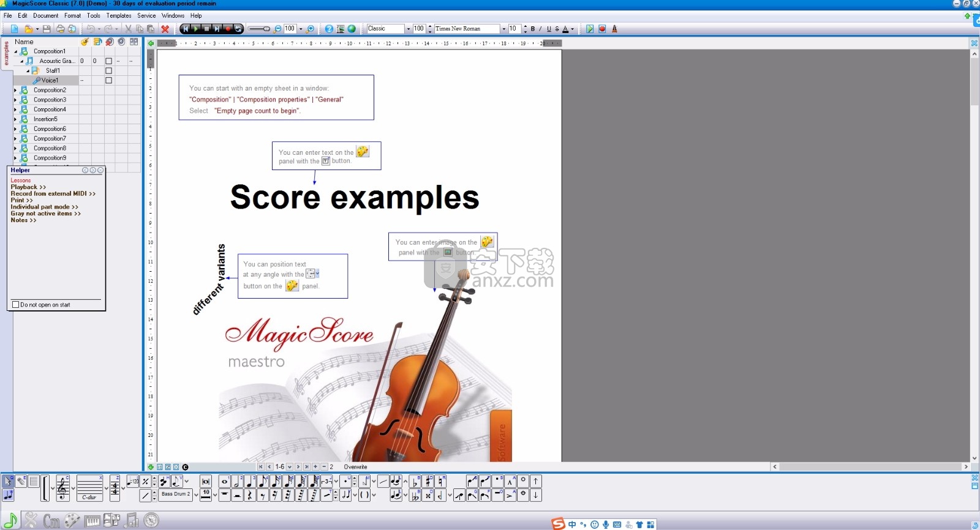Select the eraser tool

point(21,481)
